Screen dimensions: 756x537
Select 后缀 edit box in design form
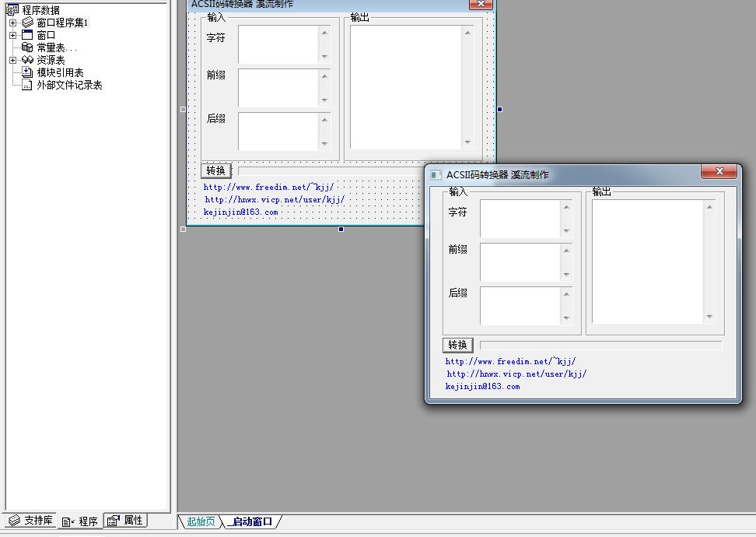278,132
